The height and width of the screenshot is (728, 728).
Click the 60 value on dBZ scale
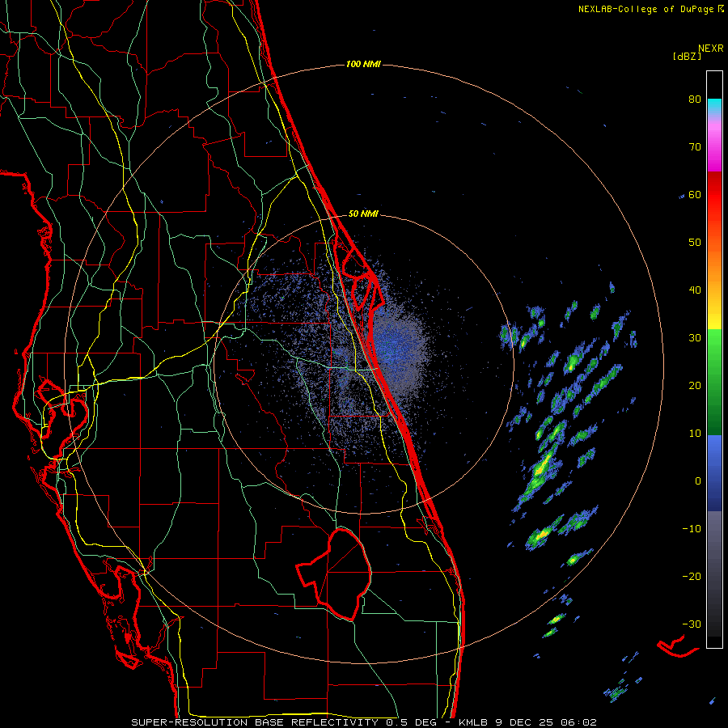695,195
